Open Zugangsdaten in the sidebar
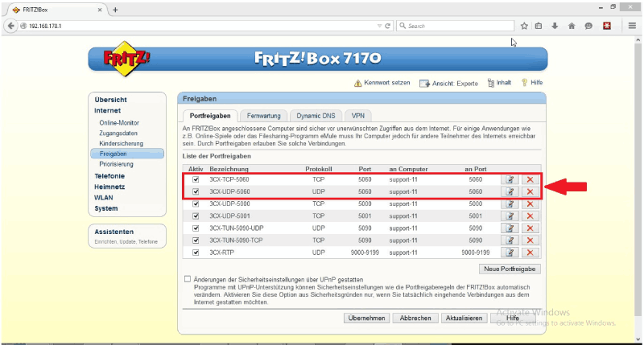644x345 pixels. tap(118, 133)
